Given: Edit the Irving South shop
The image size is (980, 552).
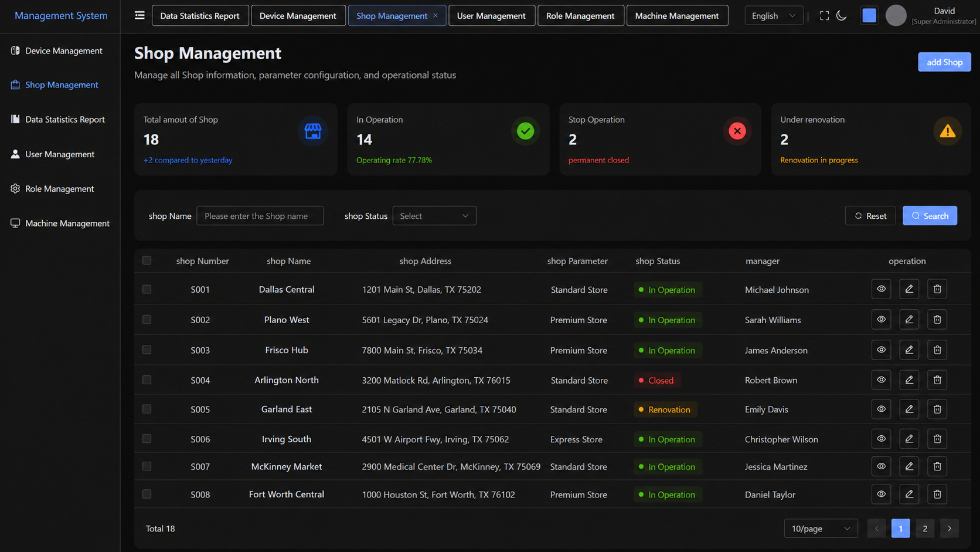Looking at the screenshot, I should [x=909, y=439].
